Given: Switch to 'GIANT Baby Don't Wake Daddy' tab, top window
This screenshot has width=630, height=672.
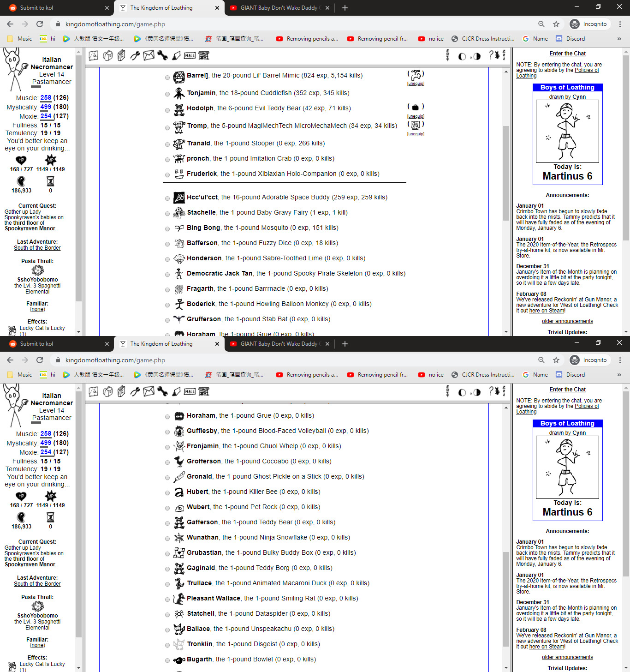Looking at the screenshot, I should 279,8.
